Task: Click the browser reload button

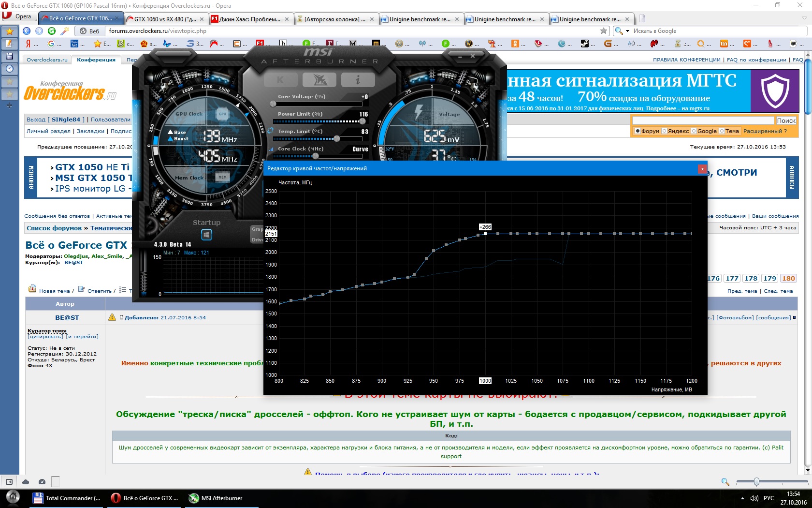Action: (x=52, y=31)
